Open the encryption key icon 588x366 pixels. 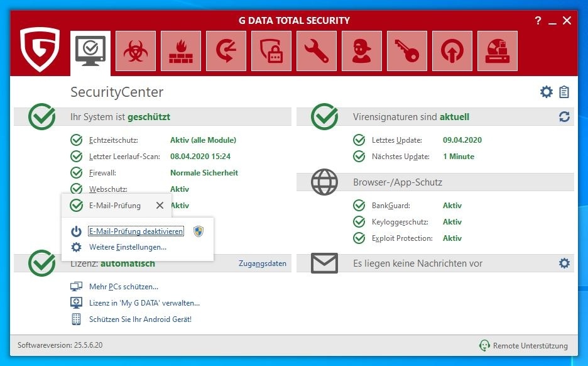(407, 51)
